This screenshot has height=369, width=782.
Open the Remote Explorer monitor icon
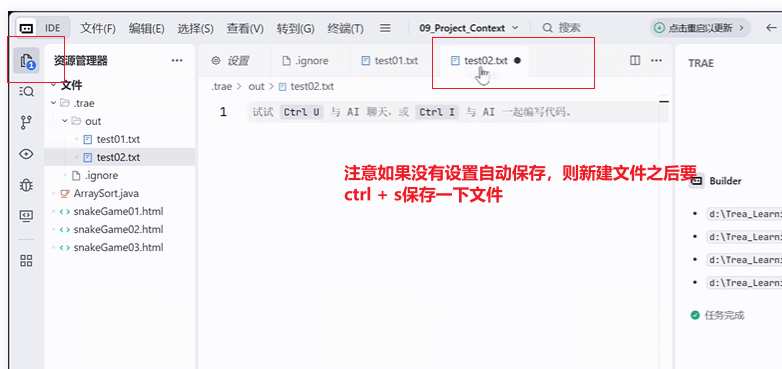26,215
